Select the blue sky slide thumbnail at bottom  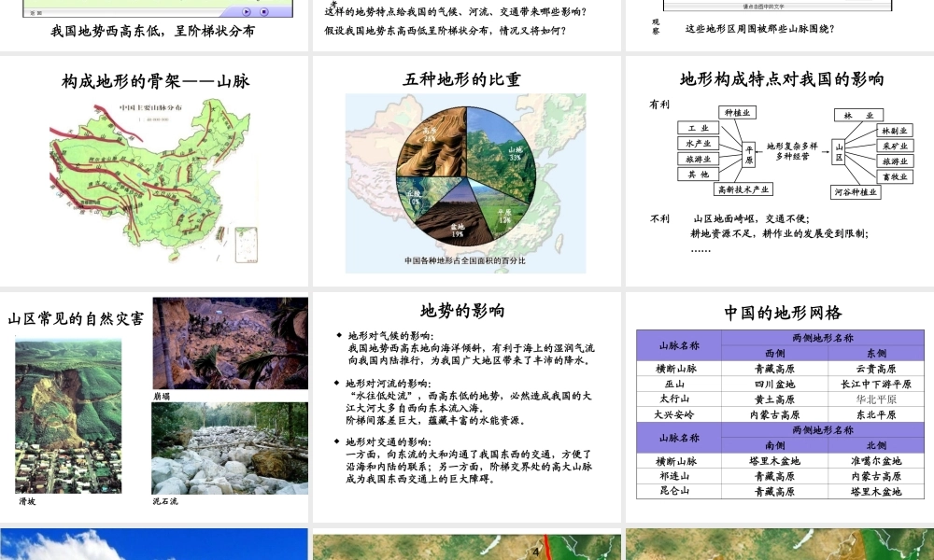154,544
